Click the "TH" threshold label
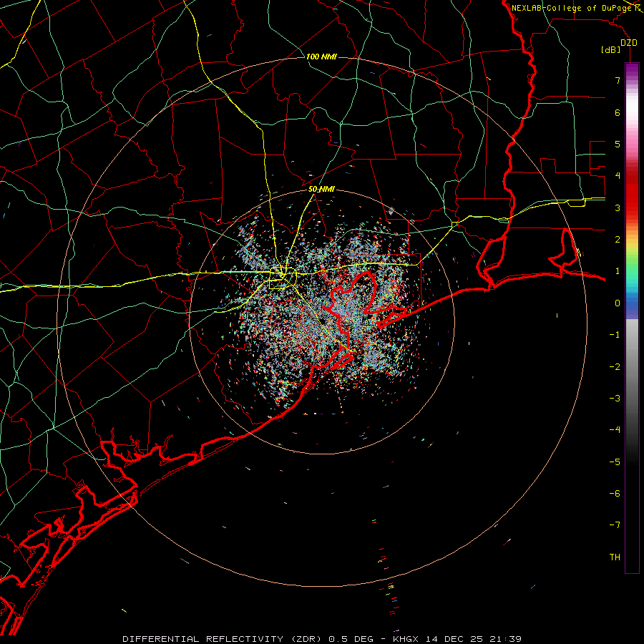 point(615,557)
